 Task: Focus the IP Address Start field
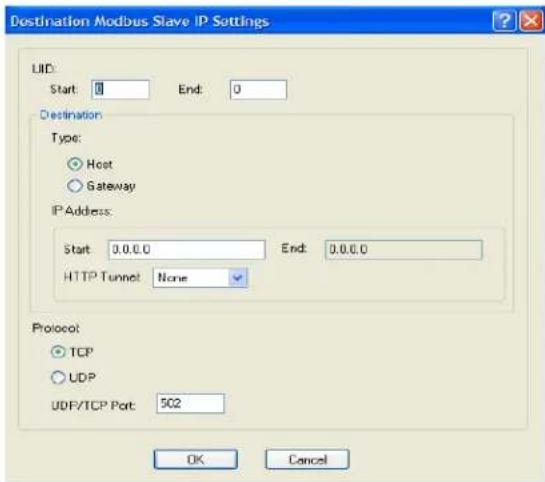point(187,250)
